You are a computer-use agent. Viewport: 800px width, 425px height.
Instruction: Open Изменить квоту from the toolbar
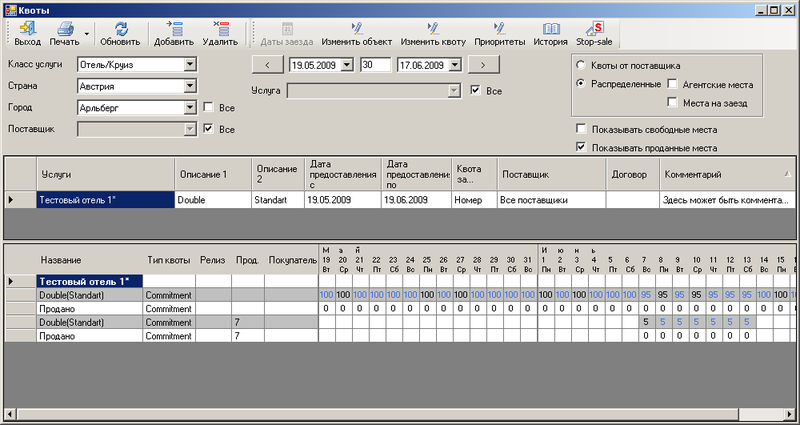pyautogui.click(x=433, y=34)
